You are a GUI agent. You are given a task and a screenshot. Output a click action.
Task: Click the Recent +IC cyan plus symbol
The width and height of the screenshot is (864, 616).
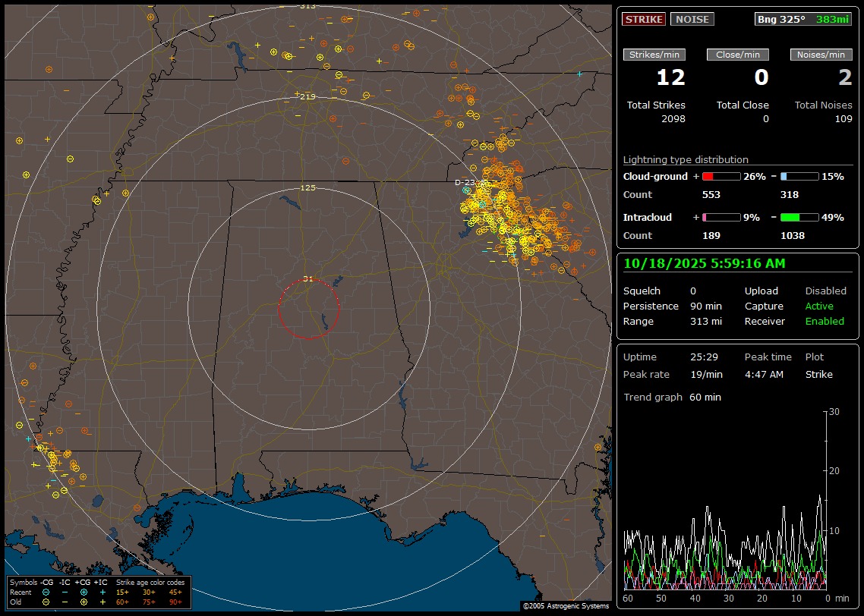click(x=102, y=592)
